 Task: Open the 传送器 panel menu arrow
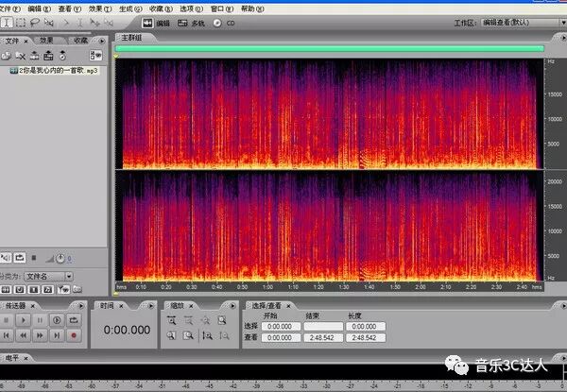coord(81,306)
